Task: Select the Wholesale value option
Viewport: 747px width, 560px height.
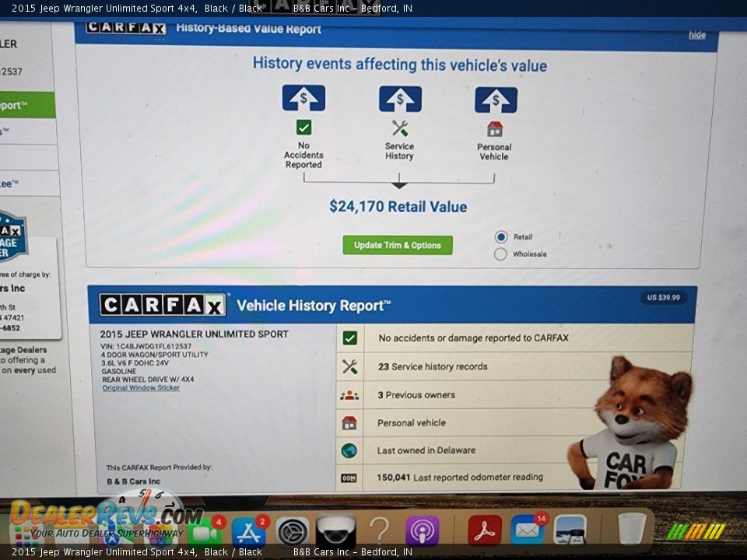Action: click(x=500, y=254)
